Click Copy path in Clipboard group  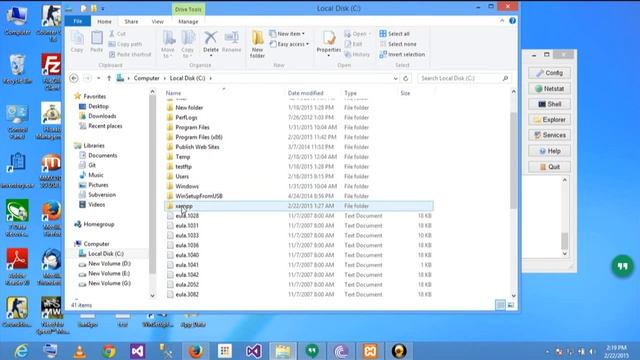coord(125,44)
